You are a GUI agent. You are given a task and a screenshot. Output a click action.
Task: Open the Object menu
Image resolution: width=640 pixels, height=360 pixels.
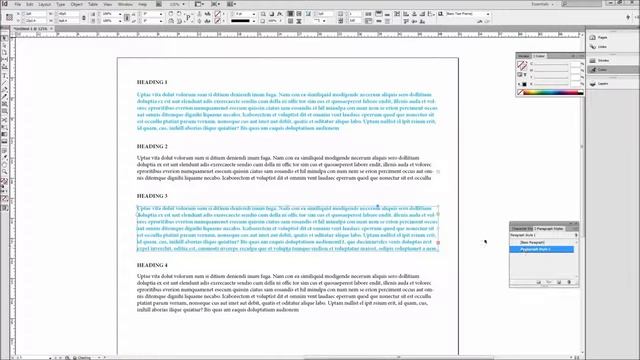click(76, 4)
